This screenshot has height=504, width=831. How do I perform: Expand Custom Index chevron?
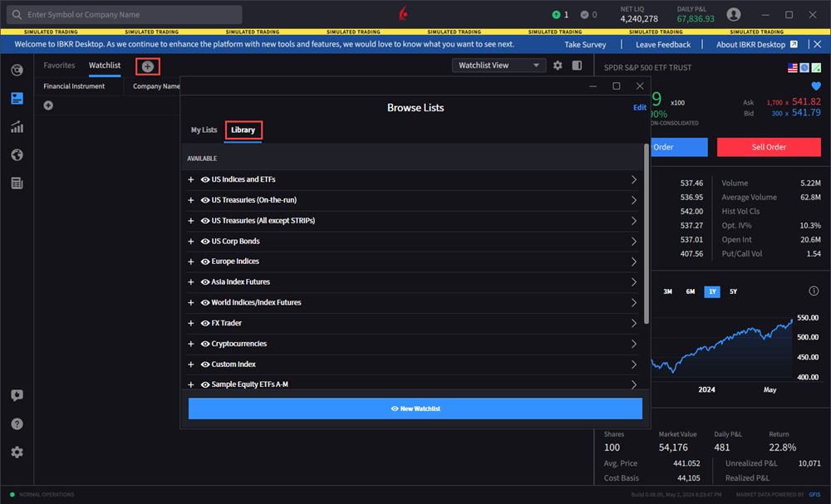coord(634,365)
